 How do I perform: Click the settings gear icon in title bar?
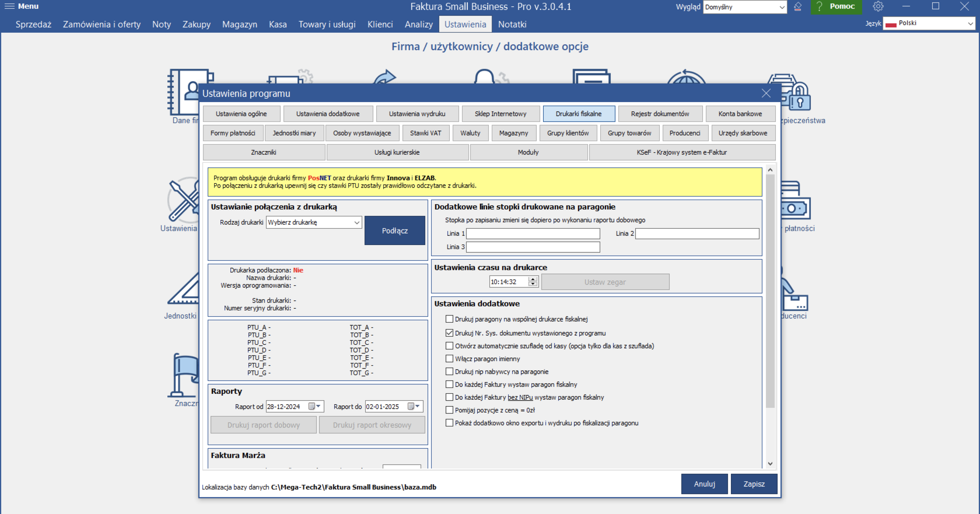(x=878, y=6)
